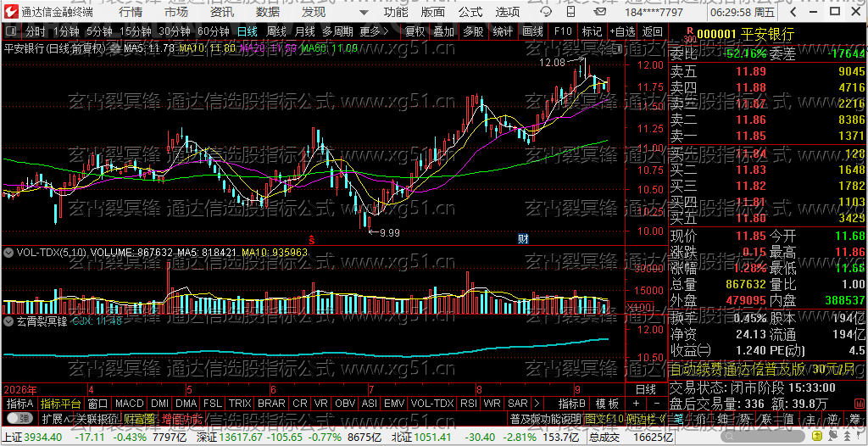This screenshot has width=868, height=446.
Task: Click the 通达信 app logo icon
Action: pos(12,12)
